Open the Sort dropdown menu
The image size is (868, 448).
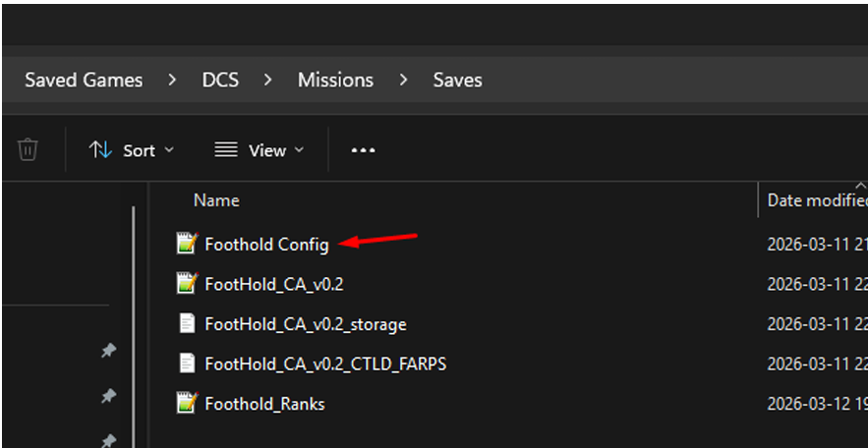(132, 150)
